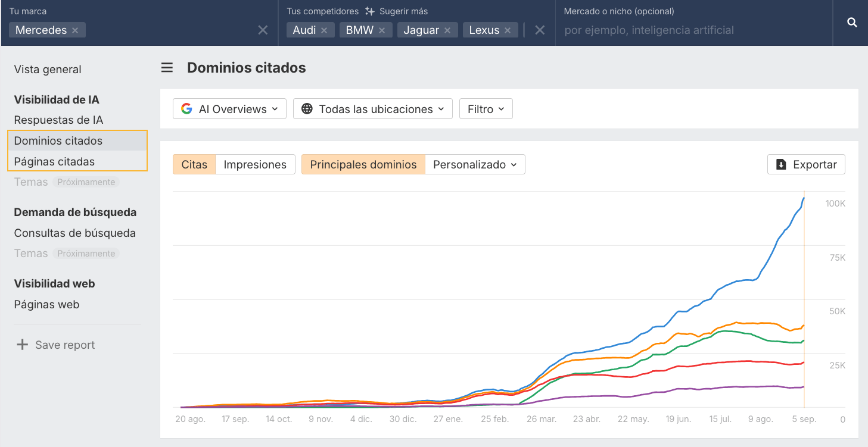Click the Exportar button
The width and height of the screenshot is (868, 447).
[806, 165]
